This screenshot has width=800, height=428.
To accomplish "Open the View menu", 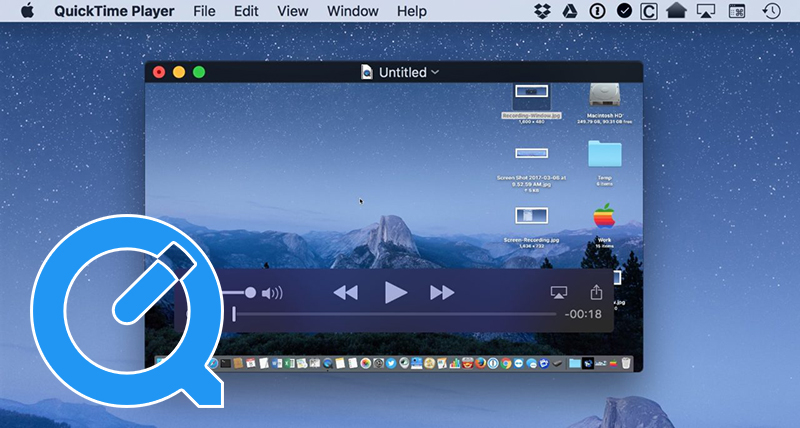I will pos(293,11).
